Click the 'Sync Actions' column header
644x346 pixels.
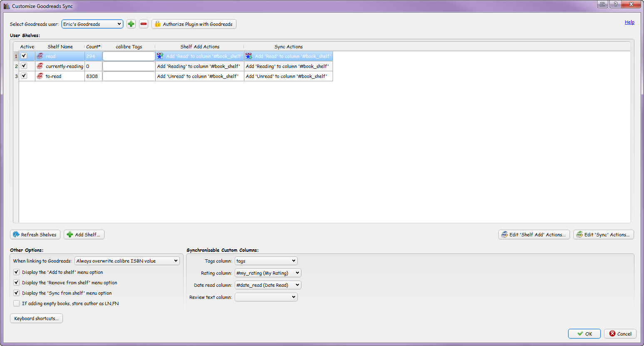[288, 47]
